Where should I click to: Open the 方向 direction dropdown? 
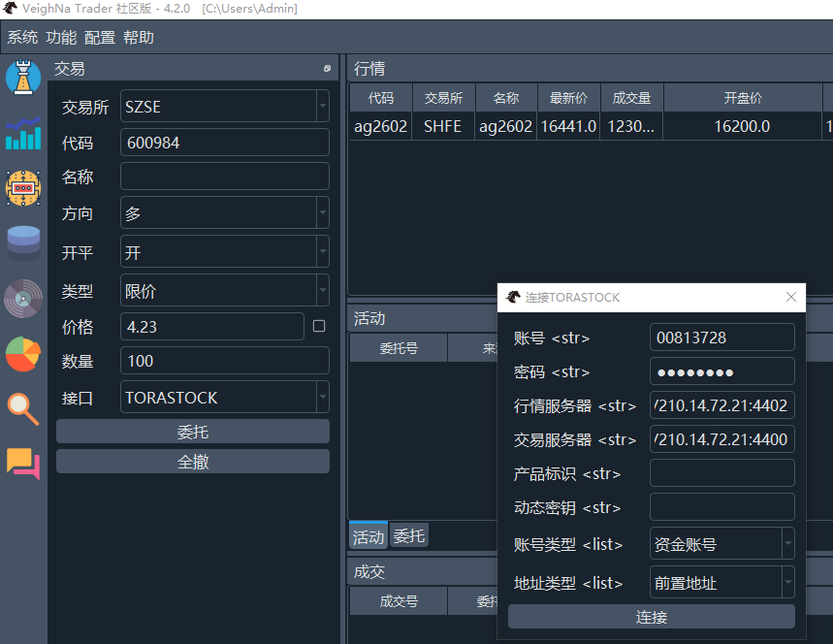pos(322,213)
